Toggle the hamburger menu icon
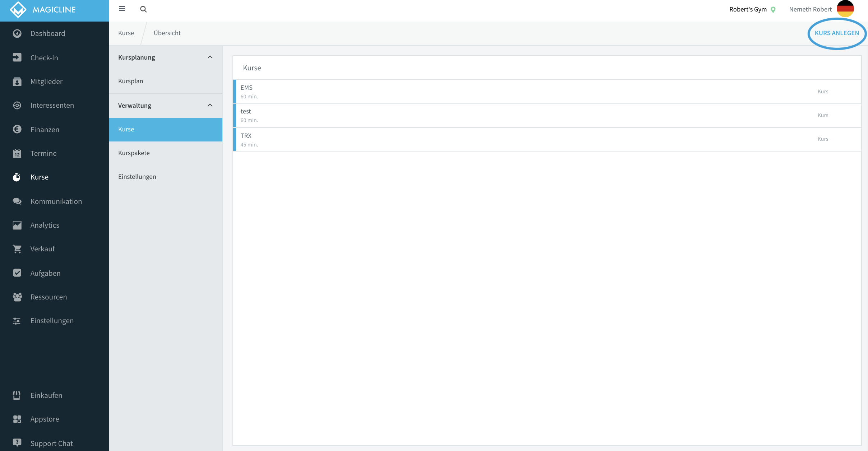 tap(122, 9)
